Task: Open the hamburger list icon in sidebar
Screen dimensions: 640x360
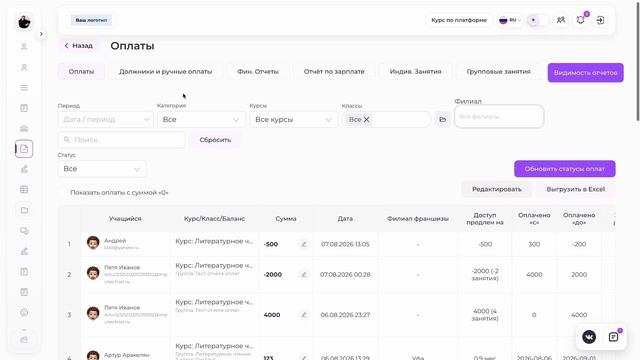Action: click(x=24, y=88)
